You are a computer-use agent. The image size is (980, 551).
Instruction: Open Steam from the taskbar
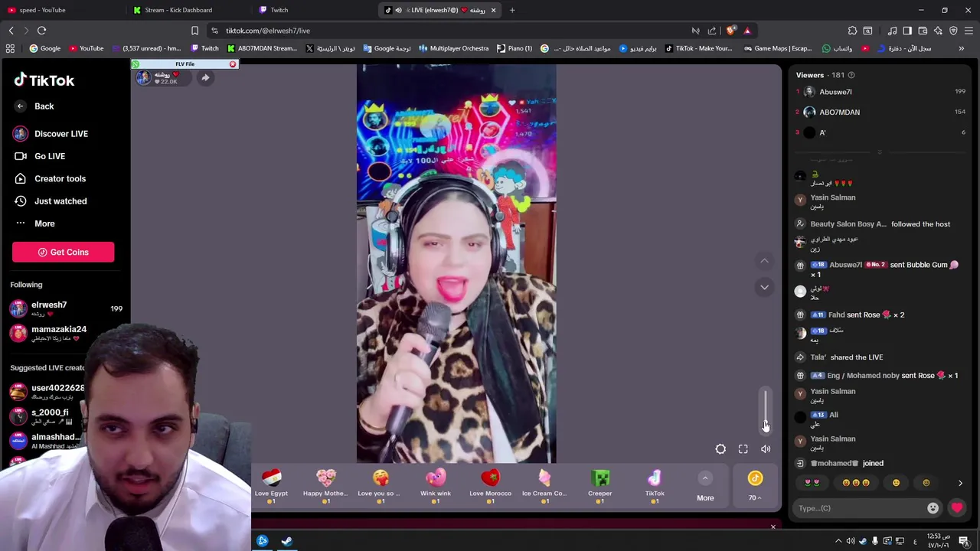point(286,541)
